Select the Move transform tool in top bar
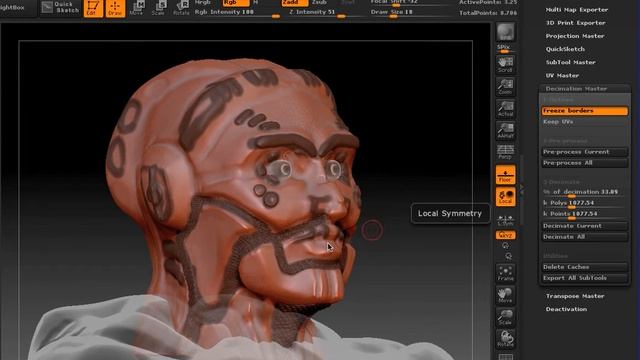The height and width of the screenshot is (360, 640). coord(136,8)
